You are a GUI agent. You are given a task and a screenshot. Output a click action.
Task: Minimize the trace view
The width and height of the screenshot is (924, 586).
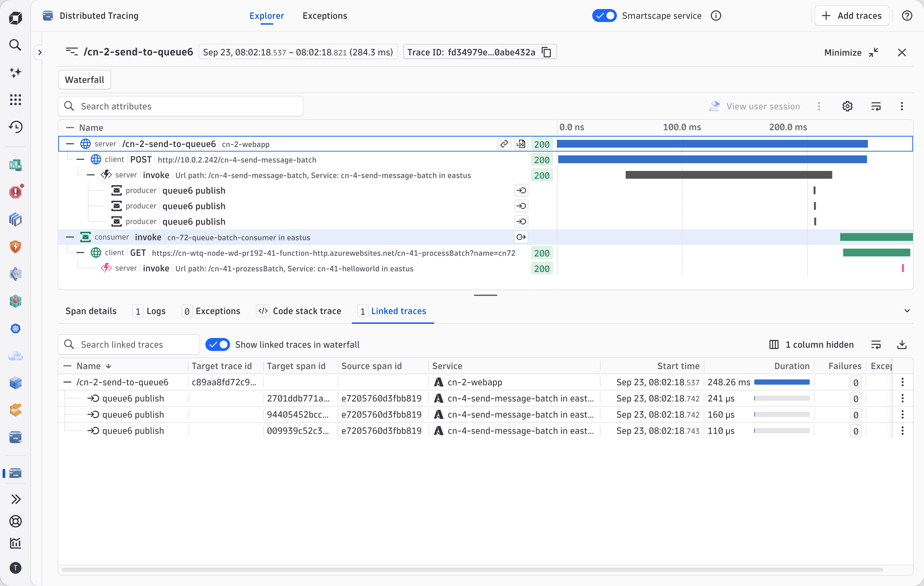click(x=851, y=52)
